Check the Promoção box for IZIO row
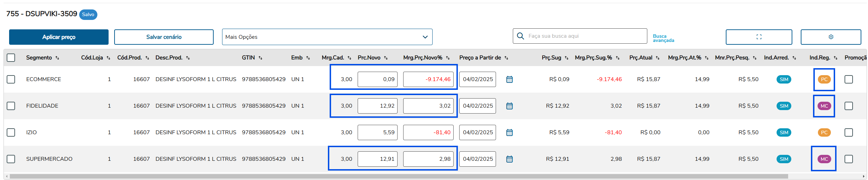The height and width of the screenshot is (180, 868). (x=848, y=132)
